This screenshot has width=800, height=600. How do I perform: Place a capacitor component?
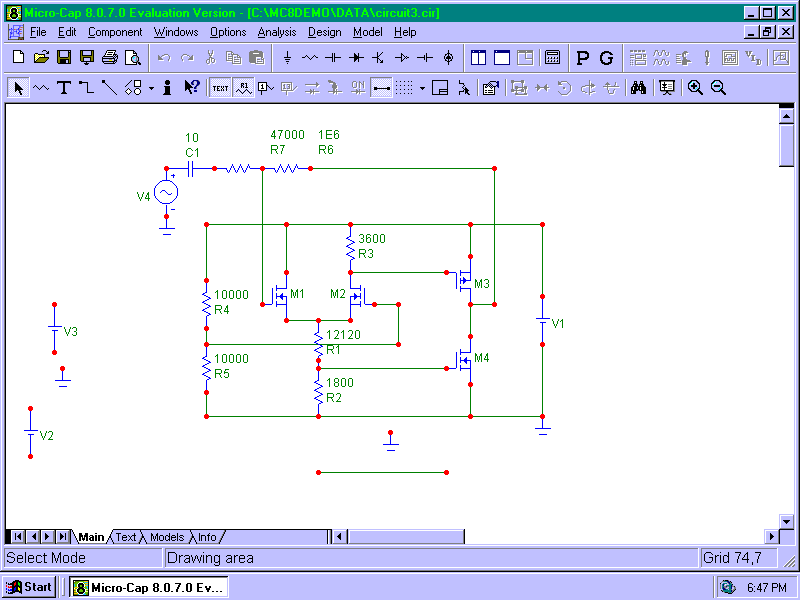tap(333, 57)
